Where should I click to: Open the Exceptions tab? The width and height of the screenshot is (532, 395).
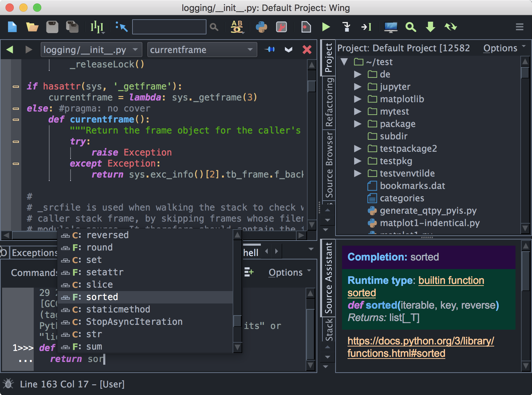pos(34,253)
